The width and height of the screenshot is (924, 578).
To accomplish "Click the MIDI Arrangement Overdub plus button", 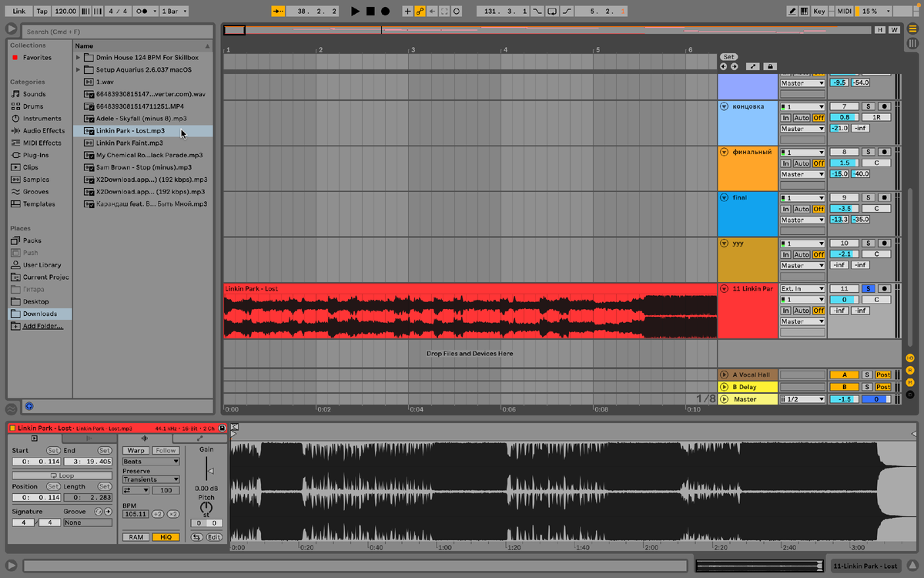I will pyautogui.click(x=407, y=12).
